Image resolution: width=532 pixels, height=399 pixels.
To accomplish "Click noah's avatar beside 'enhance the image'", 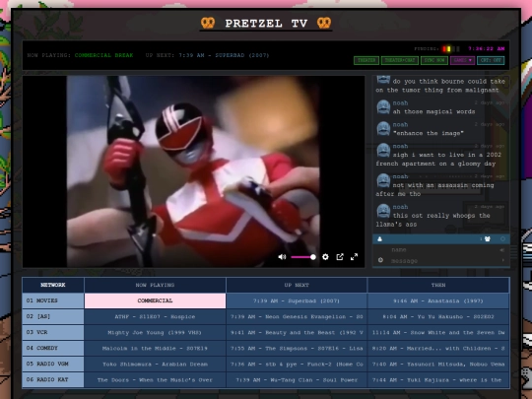I will [383, 129].
